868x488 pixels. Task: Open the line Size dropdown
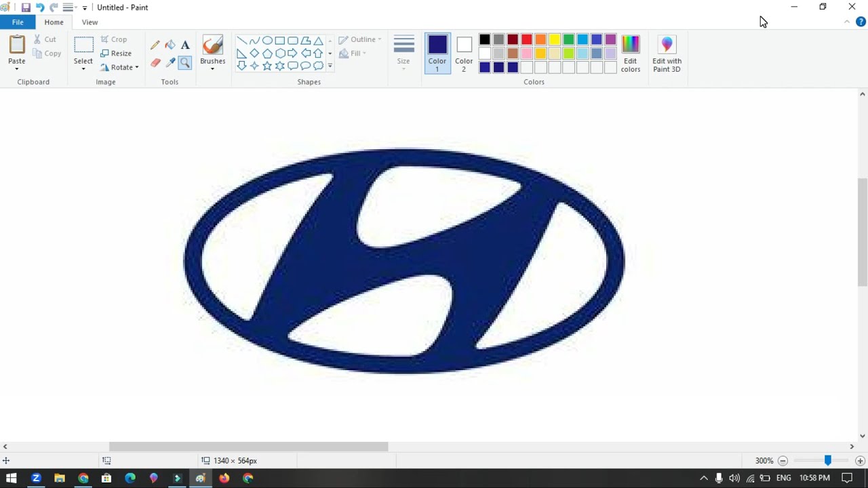(x=403, y=52)
